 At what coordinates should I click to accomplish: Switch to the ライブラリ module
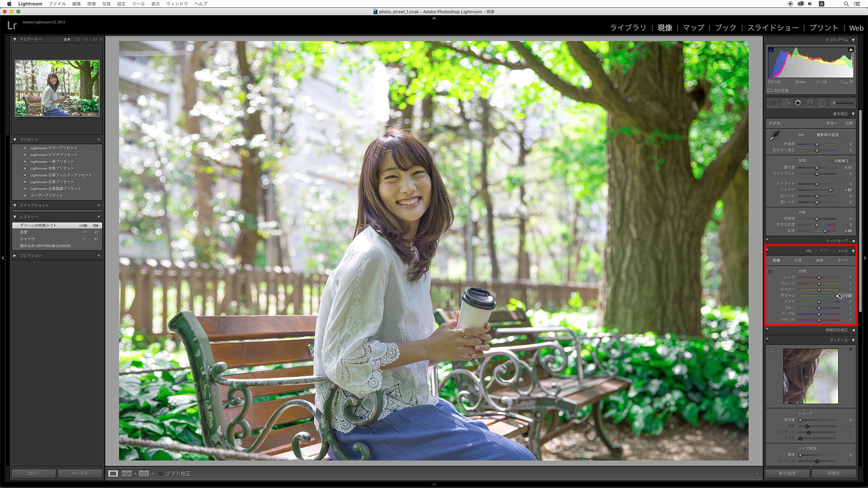point(628,28)
